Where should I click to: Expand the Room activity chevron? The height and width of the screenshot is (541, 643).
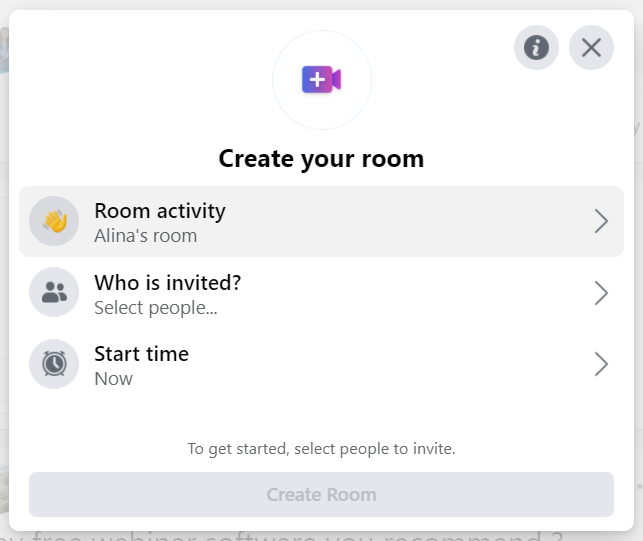click(x=601, y=221)
